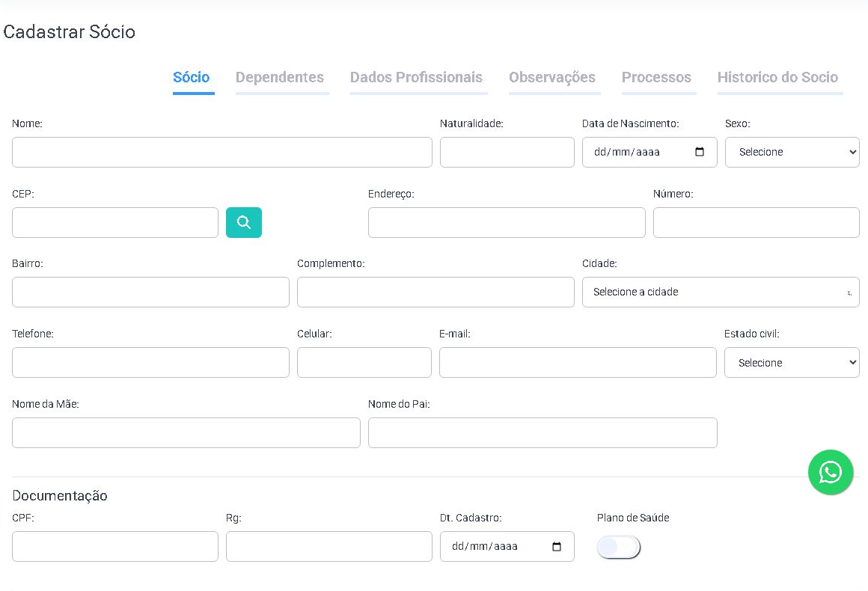Focus the Telefone input field
The width and height of the screenshot is (868, 591).
pyautogui.click(x=150, y=363)
